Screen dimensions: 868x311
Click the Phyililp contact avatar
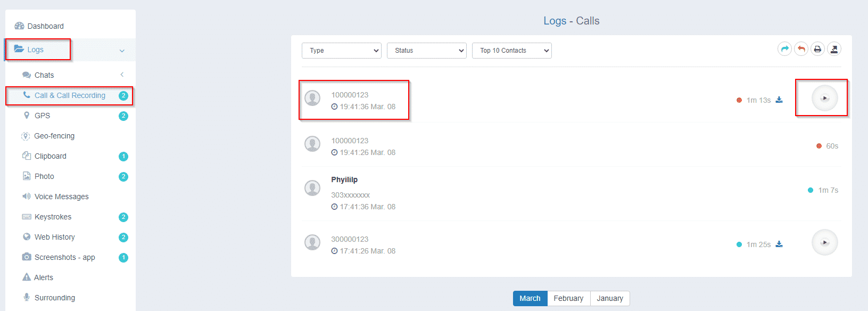pos(312,188)
